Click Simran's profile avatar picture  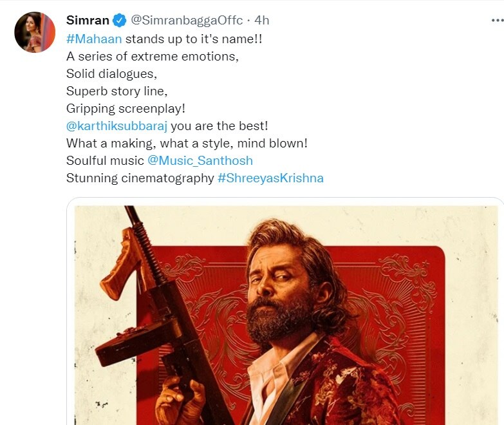tap(35, 32)
